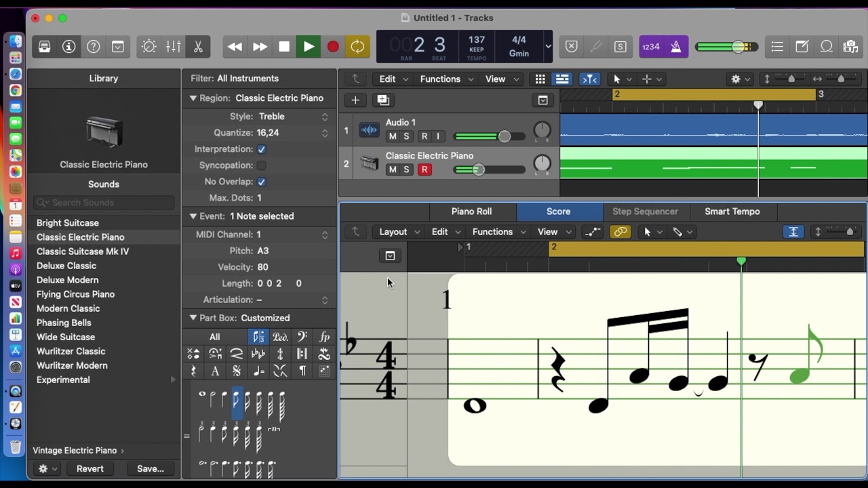Open the Score editor Layout menu
Screen dimensions: 868x488
click(x=399, y=232)
